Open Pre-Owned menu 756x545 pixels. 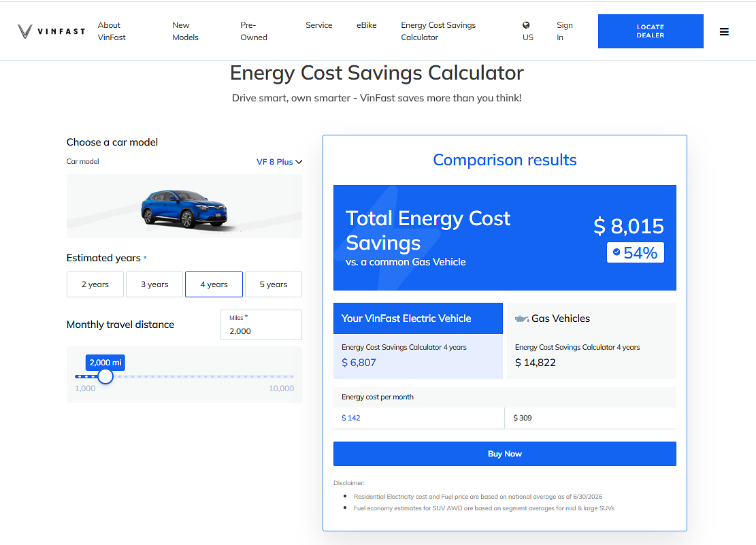(x=254, y=31)
